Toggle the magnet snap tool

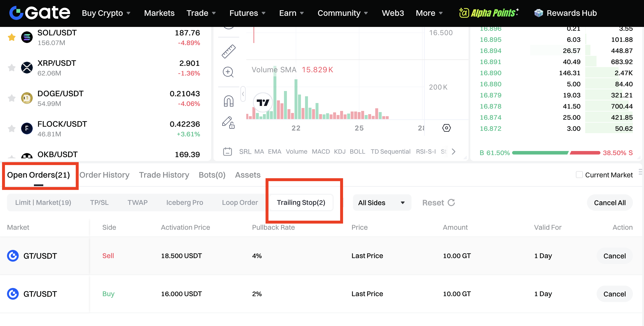click(x=228, y=101)
